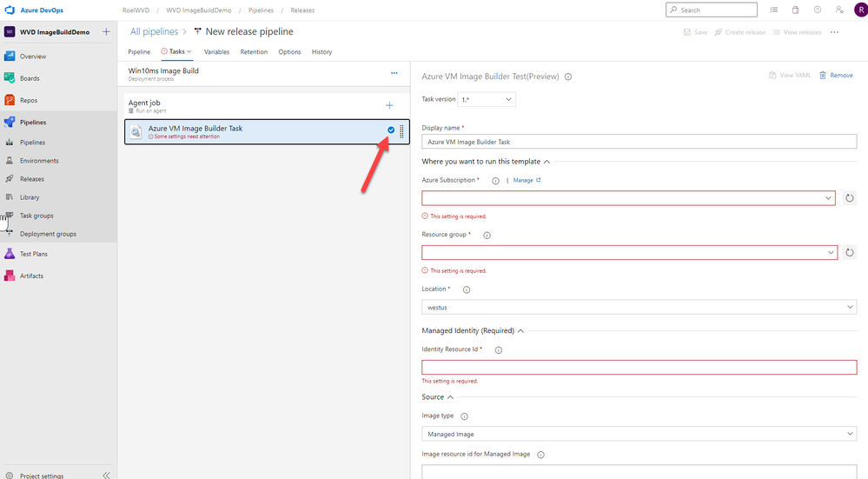Select the Agent job row

[x=267, y=106]
